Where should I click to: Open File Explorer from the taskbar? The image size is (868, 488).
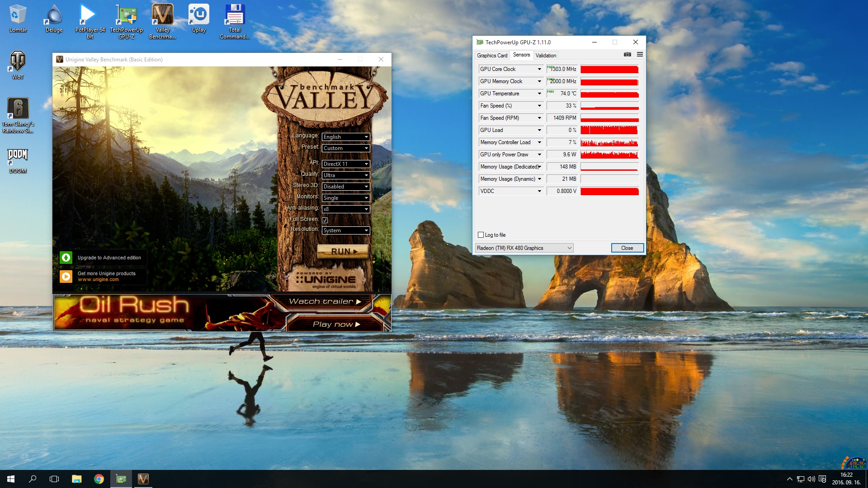point(76,479)
